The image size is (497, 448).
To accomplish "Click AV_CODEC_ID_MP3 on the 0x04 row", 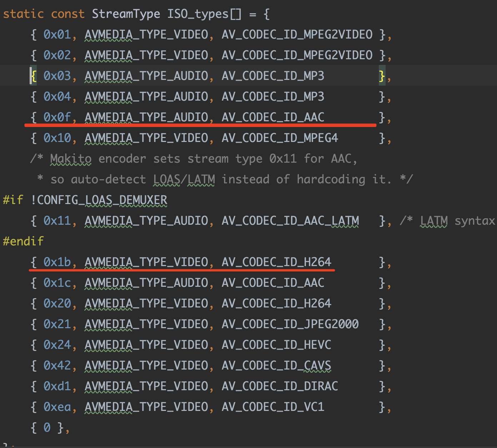I will tap(273, 97).
